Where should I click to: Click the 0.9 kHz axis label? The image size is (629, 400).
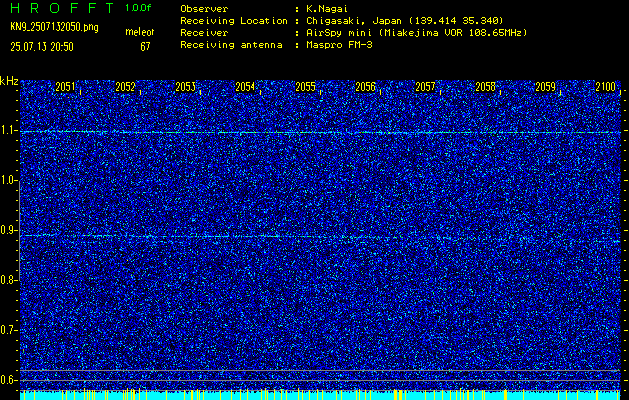(8, 230)
